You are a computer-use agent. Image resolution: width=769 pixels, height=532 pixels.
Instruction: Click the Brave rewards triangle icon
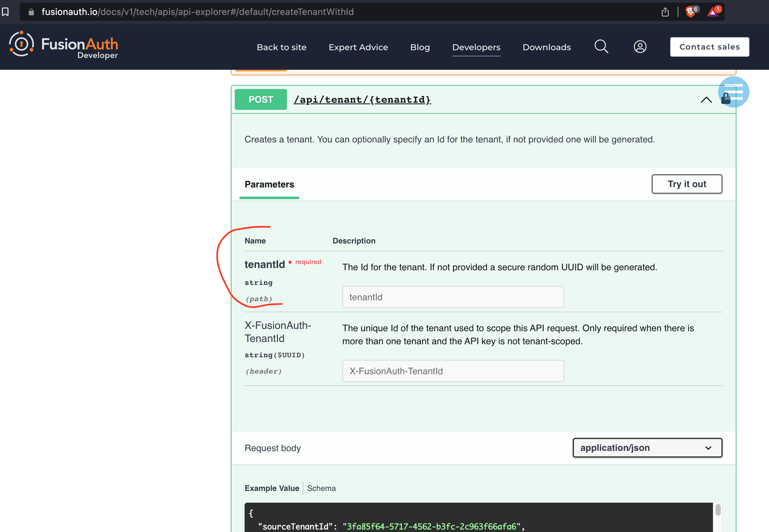(x=713, y=11)
